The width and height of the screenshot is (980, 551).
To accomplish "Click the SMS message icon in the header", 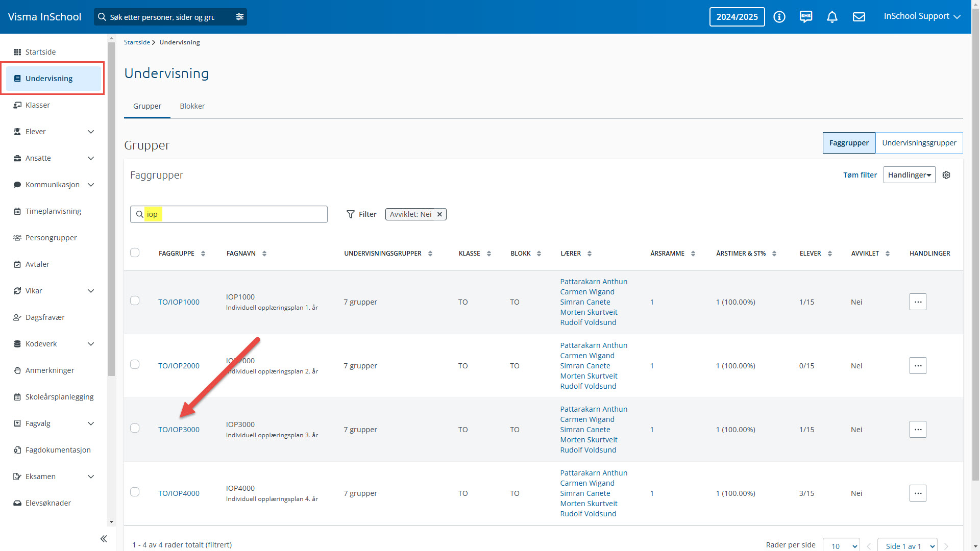I will (x=806, y=17).
